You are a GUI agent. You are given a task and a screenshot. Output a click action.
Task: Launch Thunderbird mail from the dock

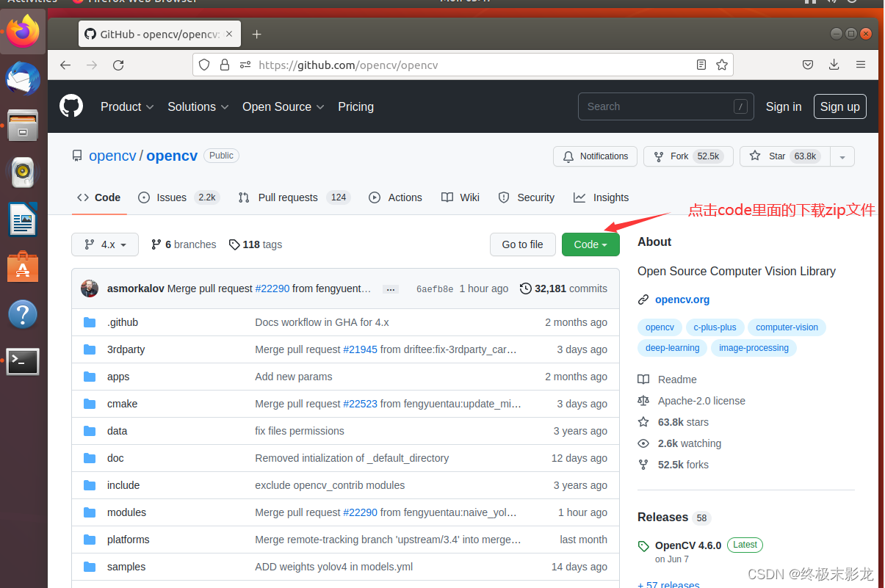pyautogui.click(x=23, y=79)
